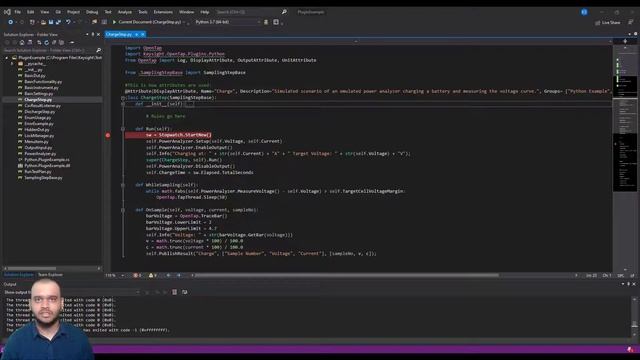The image size is (640, 360).
Task: Open the File menu
Action: (x=18, y=12)
